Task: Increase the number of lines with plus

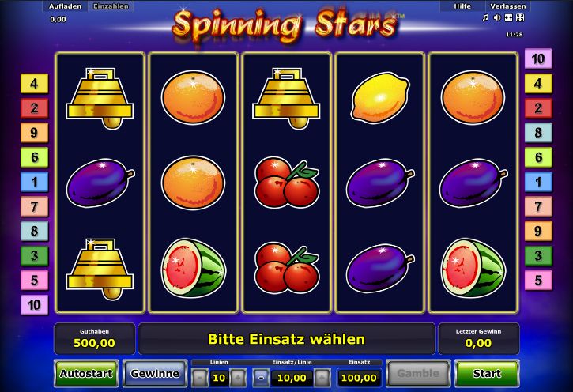Action: pyautogui.click(x=238, y=378)
